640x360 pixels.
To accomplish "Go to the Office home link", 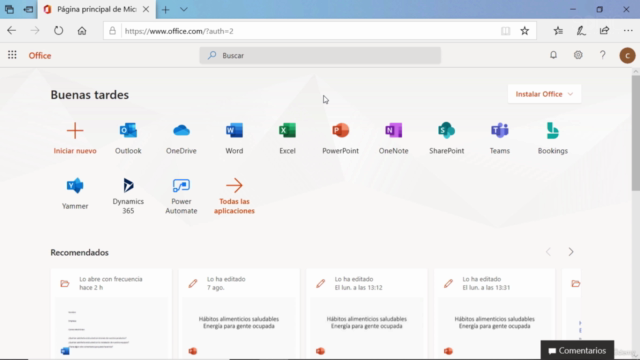I will 40,56.
